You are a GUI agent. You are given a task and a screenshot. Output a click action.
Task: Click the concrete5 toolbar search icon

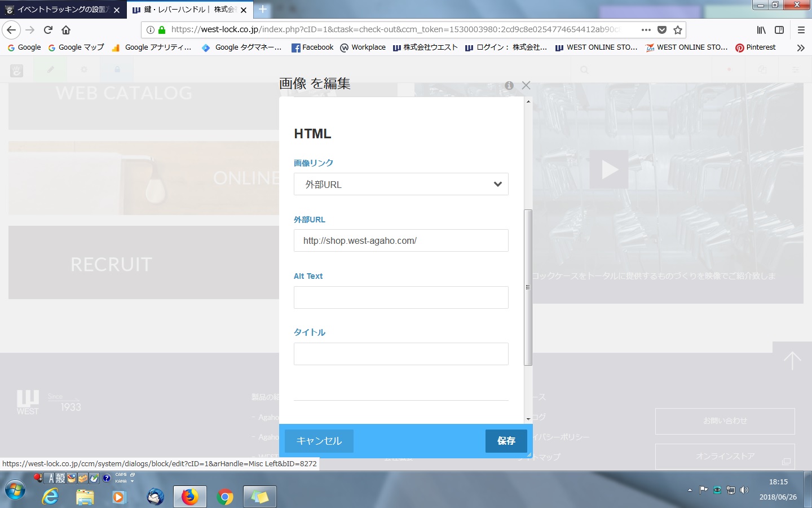pyautogui.click(x=584, y=70)
